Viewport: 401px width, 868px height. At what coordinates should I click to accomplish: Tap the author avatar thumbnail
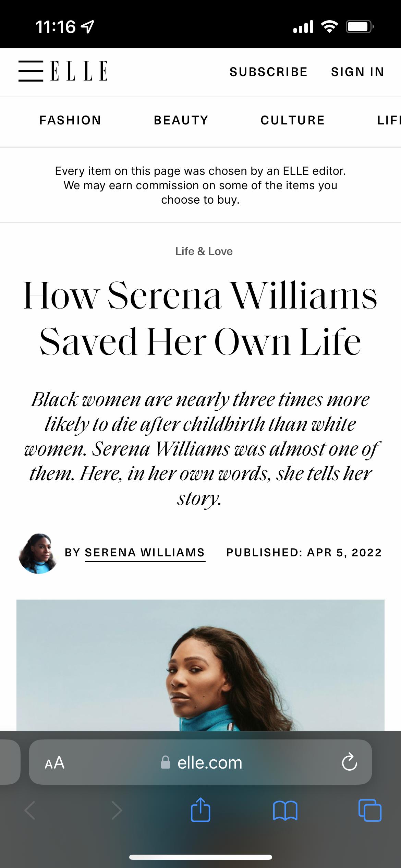[38, 553]
